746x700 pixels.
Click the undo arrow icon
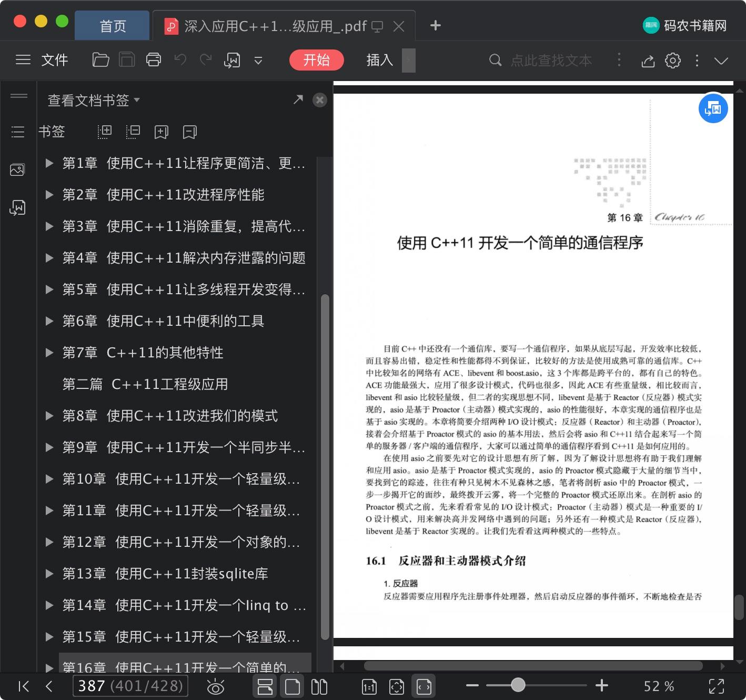click(x=180, y=60)
